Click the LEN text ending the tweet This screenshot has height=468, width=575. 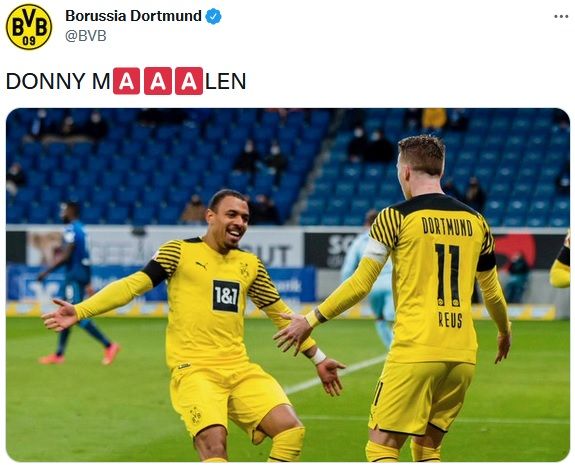point(225,81)
